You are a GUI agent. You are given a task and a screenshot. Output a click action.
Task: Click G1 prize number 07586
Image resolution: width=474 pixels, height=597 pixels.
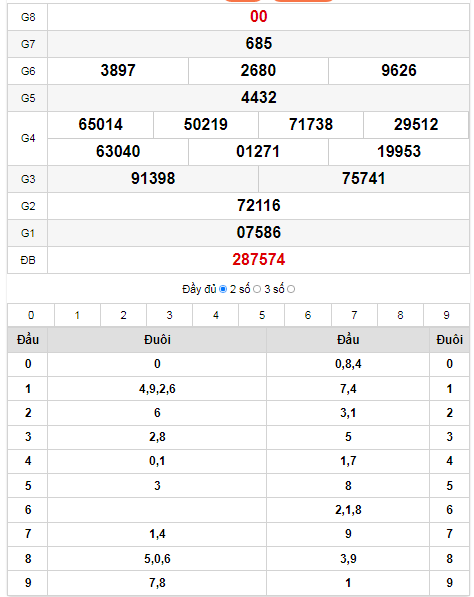pyautogui.click(x=259, y=233)
